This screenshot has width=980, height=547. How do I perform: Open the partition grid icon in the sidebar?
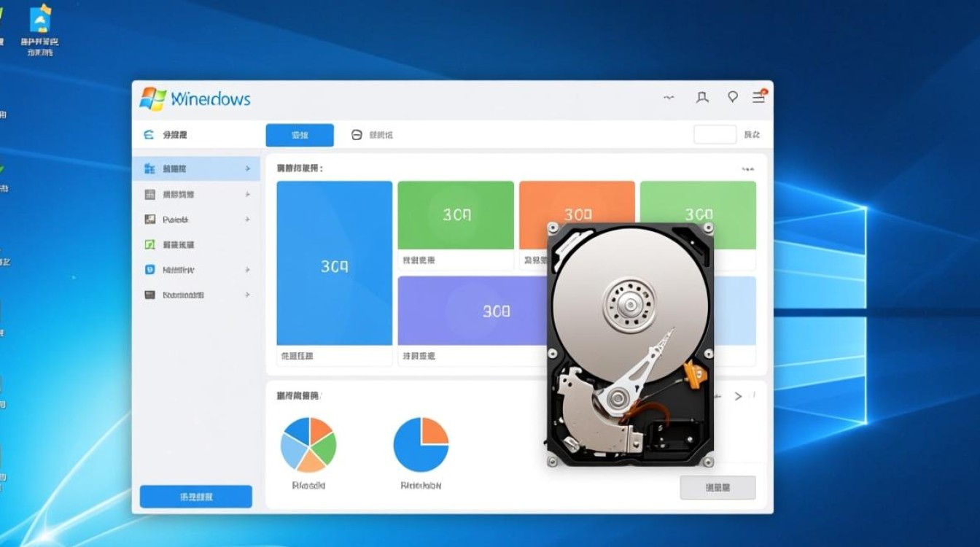tap(151, 194)
